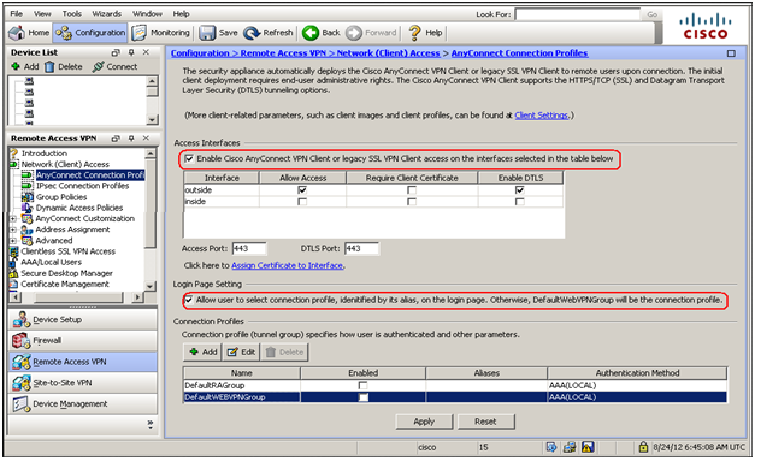Viewport: 758px width, 461px height.
Task: Click Remote Access VPN breadcrumb link
Action: click(x=283, y=53)
